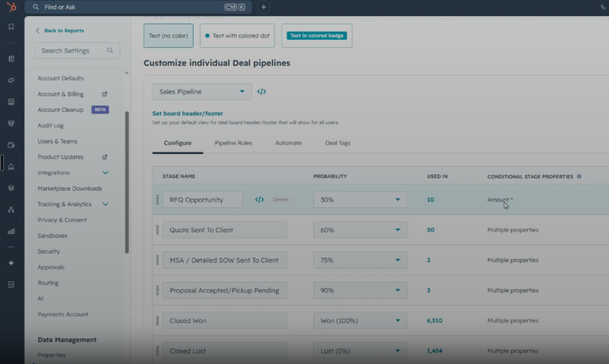Grab the drag handle of RFQ Opportunity row

[157, 200]
